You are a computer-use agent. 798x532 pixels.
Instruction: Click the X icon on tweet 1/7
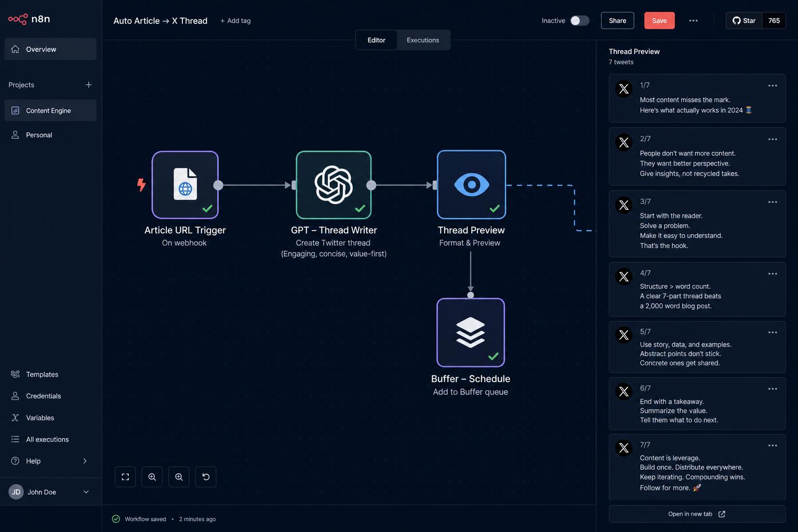(x=624, y=89)
